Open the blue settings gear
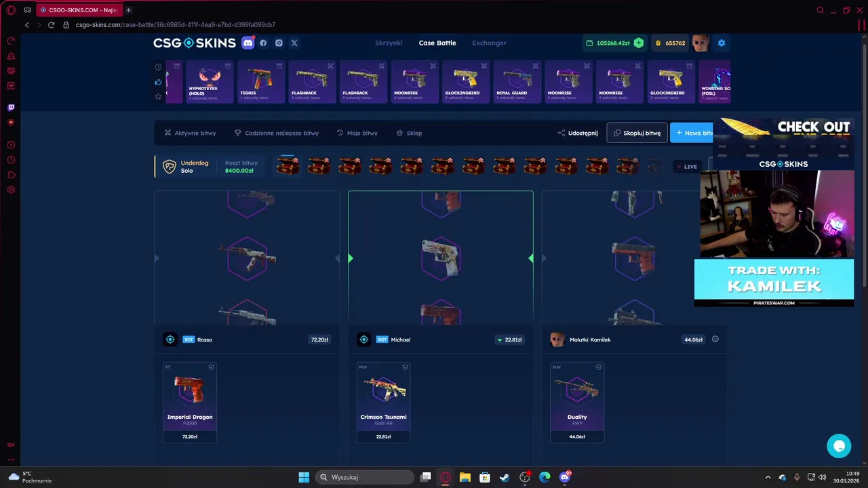Screen dimensions: 868x488 click(722, 43)
